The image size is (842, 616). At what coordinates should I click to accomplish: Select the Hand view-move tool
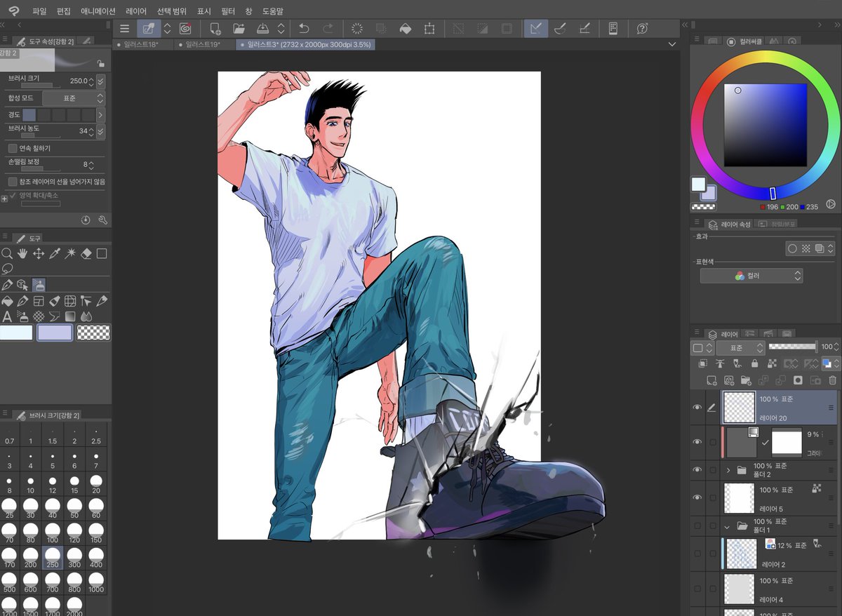[x=22, y=253]
